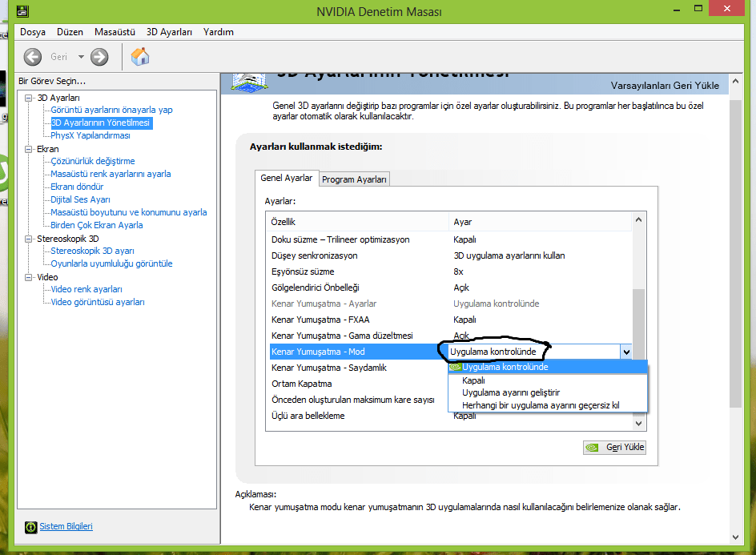
Task: Click Varsayılanları Geri Yükle link
Action: 665,86
